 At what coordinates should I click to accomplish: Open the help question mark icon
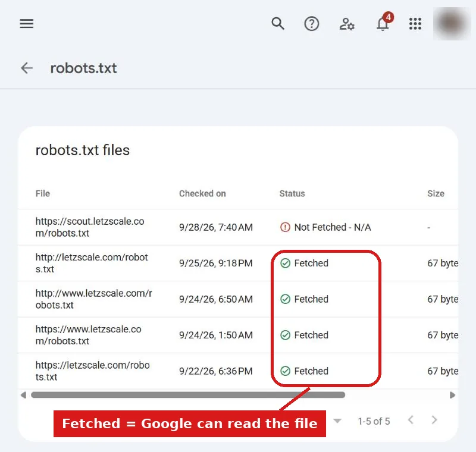click(311, 24)
